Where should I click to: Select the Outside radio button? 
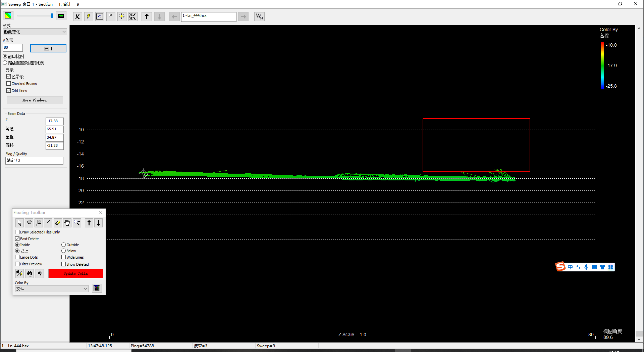[x=63, y=245]
